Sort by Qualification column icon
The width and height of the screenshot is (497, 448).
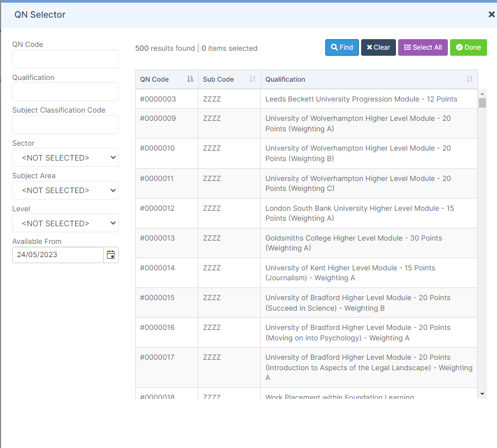pyautogui.click(x=469, y=79)
